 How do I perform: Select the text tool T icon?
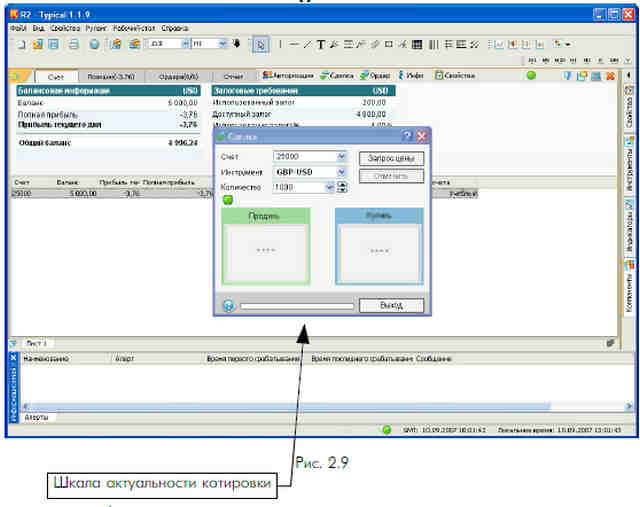(x=321, y=44)
